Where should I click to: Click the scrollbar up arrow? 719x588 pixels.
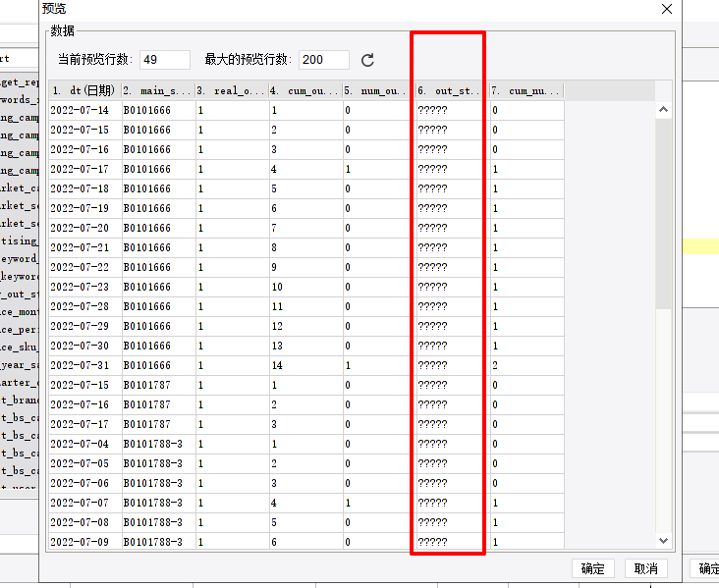663,110
